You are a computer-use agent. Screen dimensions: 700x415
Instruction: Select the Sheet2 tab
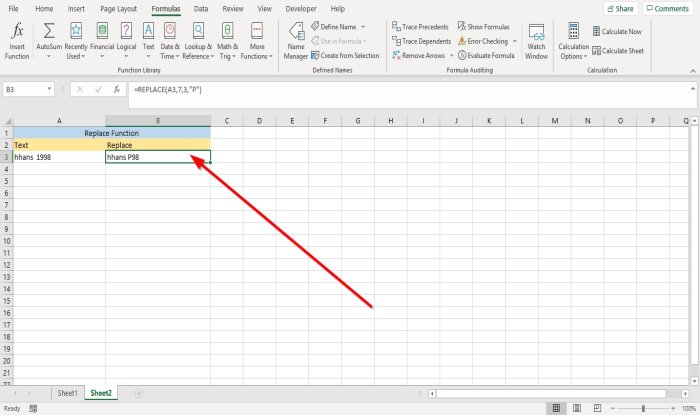[x=101, y=393]
